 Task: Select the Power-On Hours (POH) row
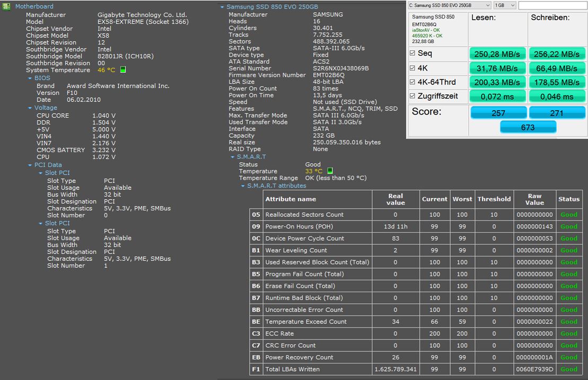pos(416,227)
